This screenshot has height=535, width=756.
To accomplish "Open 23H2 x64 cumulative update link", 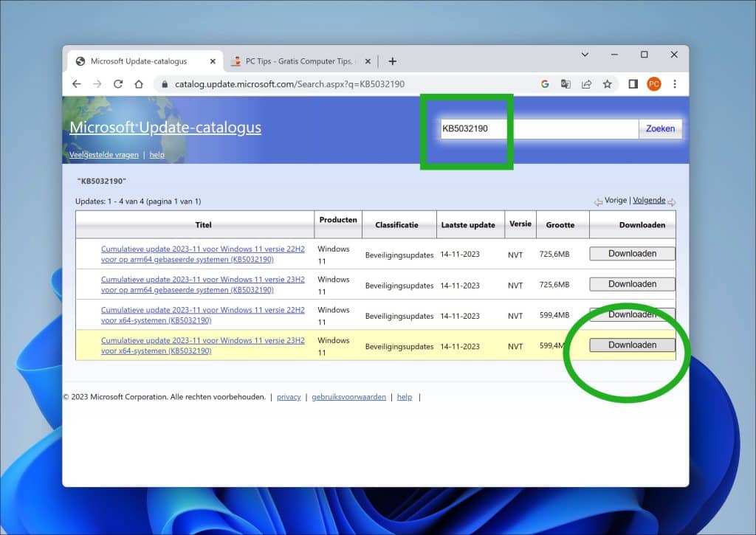I will [x=203, y=345].
